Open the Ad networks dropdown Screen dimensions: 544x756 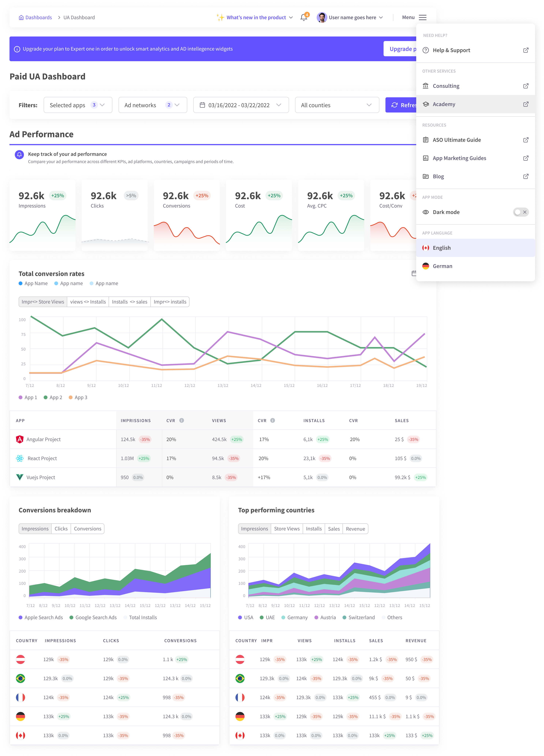152,105
